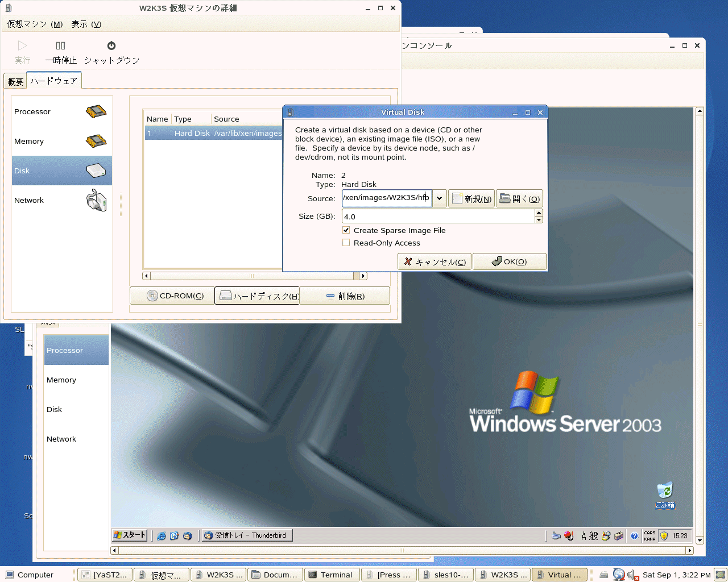Click the A input mode IME icon
The width and height of the screenshot is (728, 582).
(584, 535)
